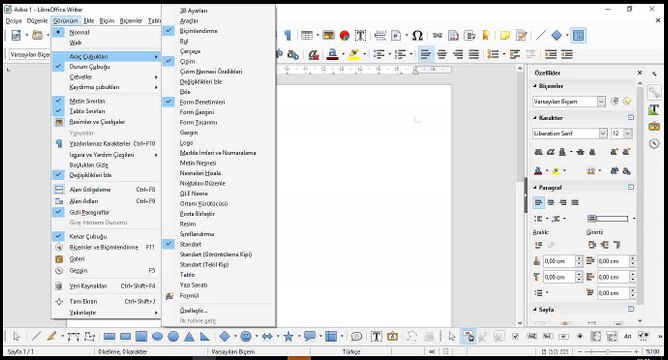Select the Rectangle tool in drawing toolbar

(109, 337)
